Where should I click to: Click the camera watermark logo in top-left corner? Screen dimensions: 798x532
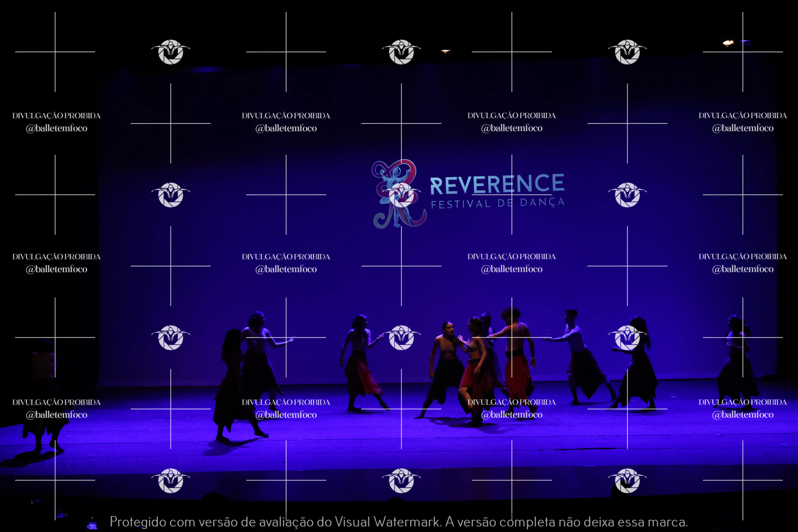[171, 52]
